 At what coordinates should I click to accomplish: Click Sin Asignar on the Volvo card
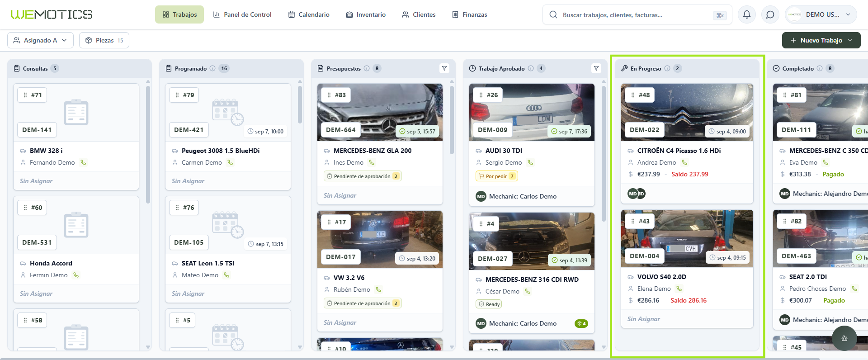click(x=644, y=319)
